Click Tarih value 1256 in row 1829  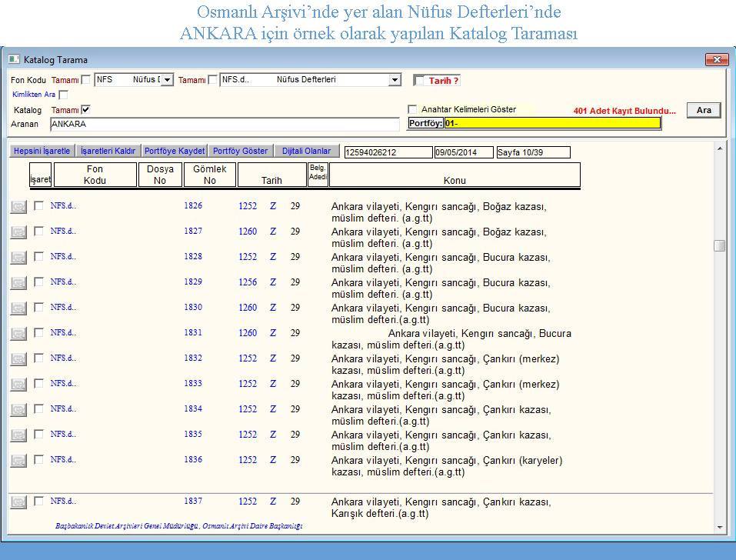(248, 282)
